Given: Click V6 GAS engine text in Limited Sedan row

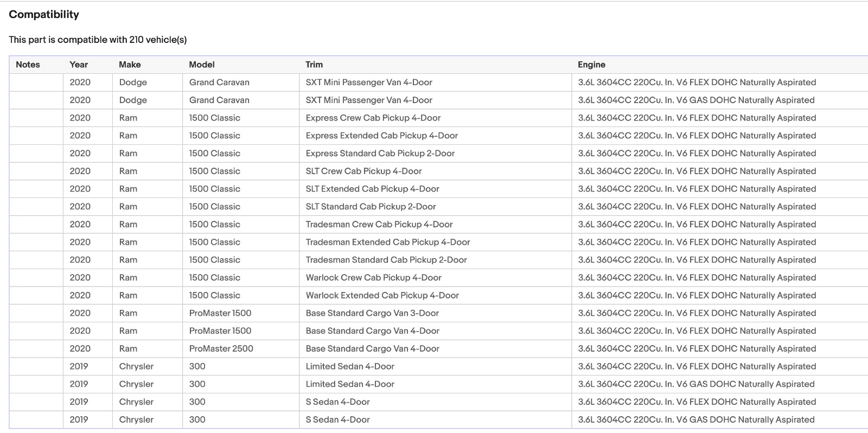Looking at the screenshot, I should (x=696, y=384).
